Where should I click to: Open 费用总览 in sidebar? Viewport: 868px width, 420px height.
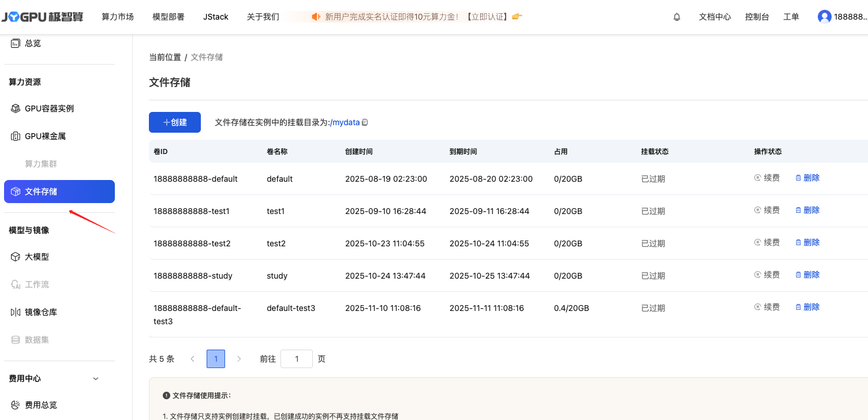coord(40,405)
